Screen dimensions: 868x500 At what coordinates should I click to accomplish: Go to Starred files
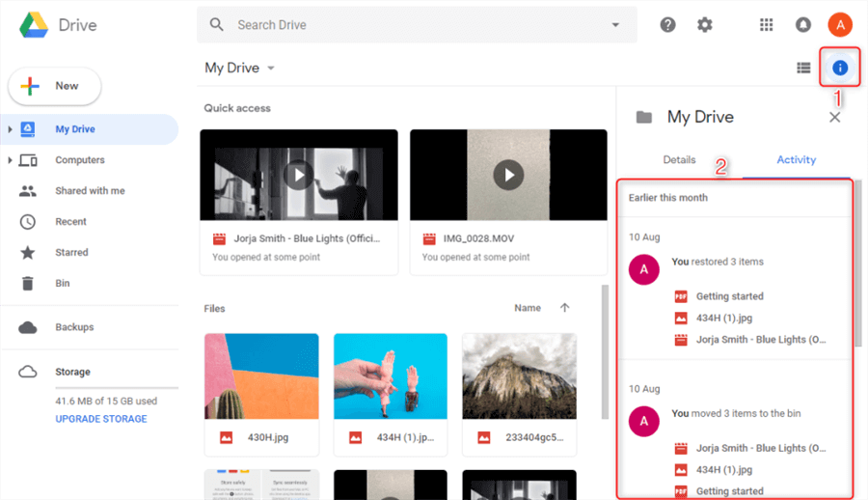click(71, 252)
